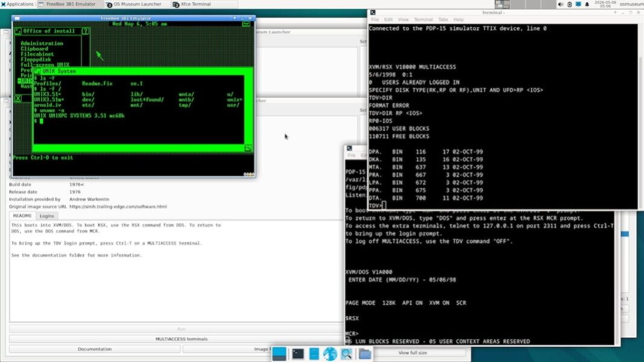Click the X close box of Office window
This screenshot has height=362, width=644.
18,98
